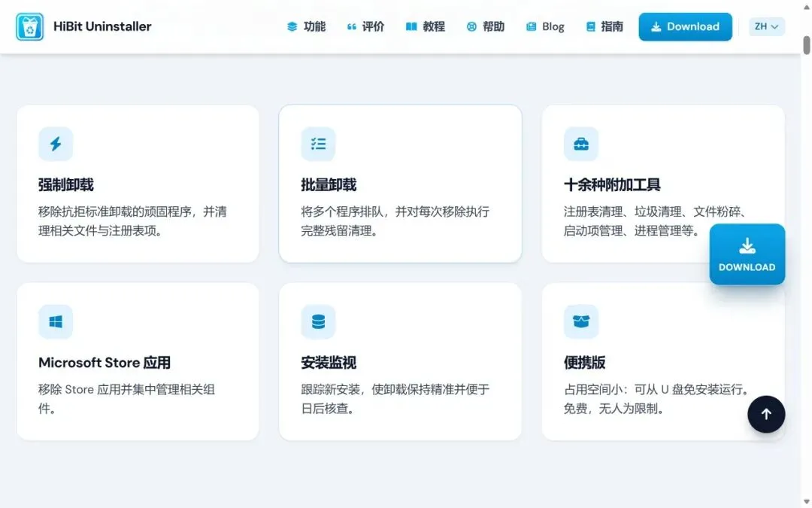Viewport: 812px width, 508px height.
Task: Click the floating DOWNLOAD button
Action: [x=747, y=254]
